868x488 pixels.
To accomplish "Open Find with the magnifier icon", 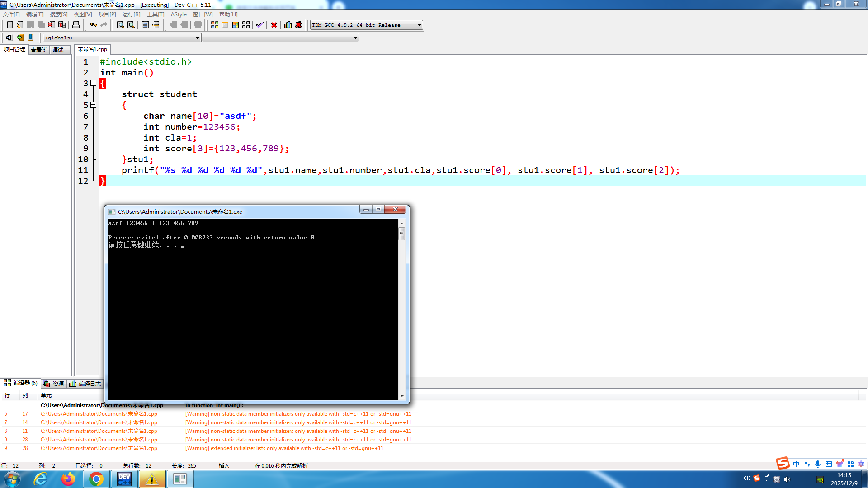I will (120, 25).
